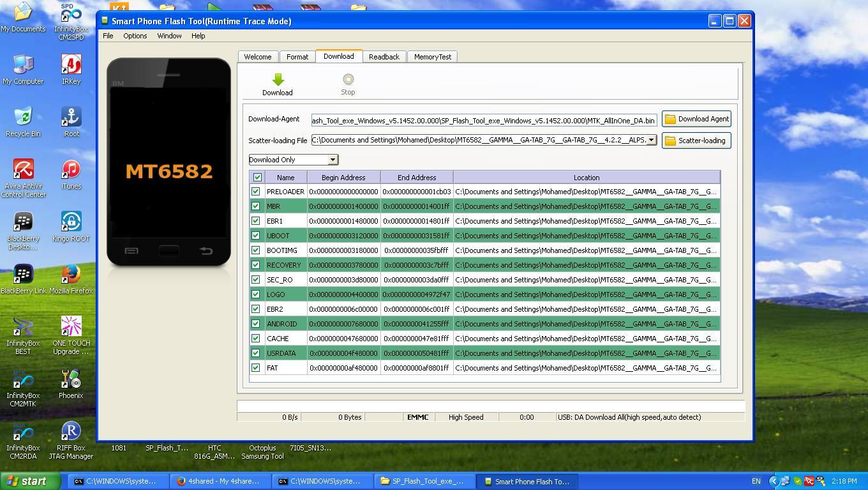Image resolution: width=868 pixels, height=490 pixels.
Task: Launch Avira AntiVir Control Center icon
Action: point(24,178)
